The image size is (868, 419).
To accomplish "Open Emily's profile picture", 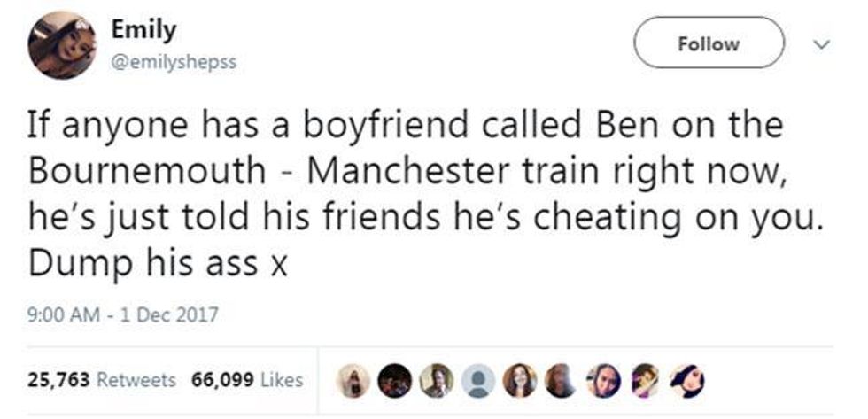I will pos(60,46).
